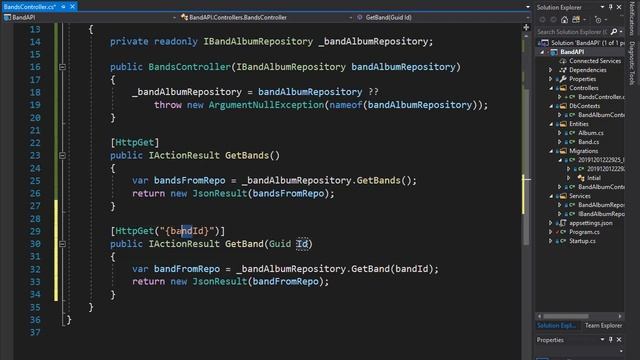The height and width of the screenshot is (360, 640).
Task: Collapse the Services folder
Action: (x=551, y=196)
